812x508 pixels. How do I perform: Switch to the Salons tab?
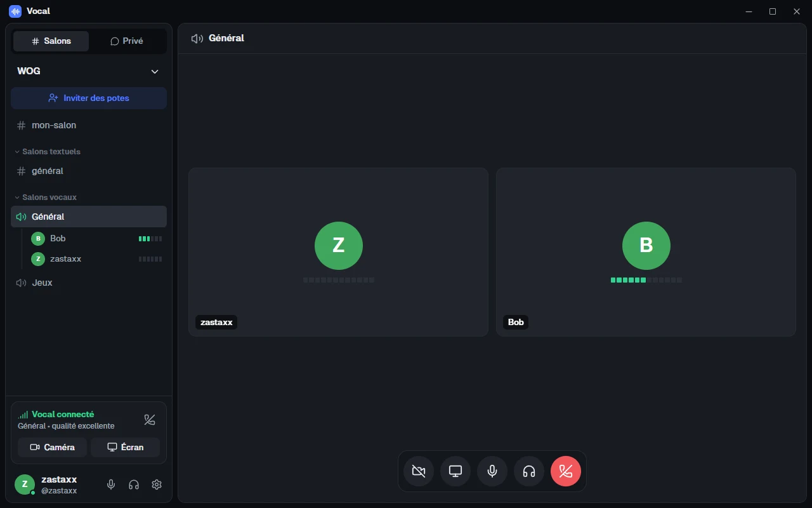coord(51,41)
